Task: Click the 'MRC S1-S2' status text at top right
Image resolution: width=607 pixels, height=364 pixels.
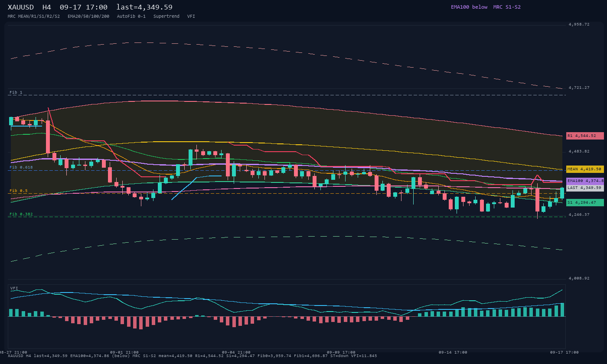Action: pyautogui.click(x=507, y=7)
